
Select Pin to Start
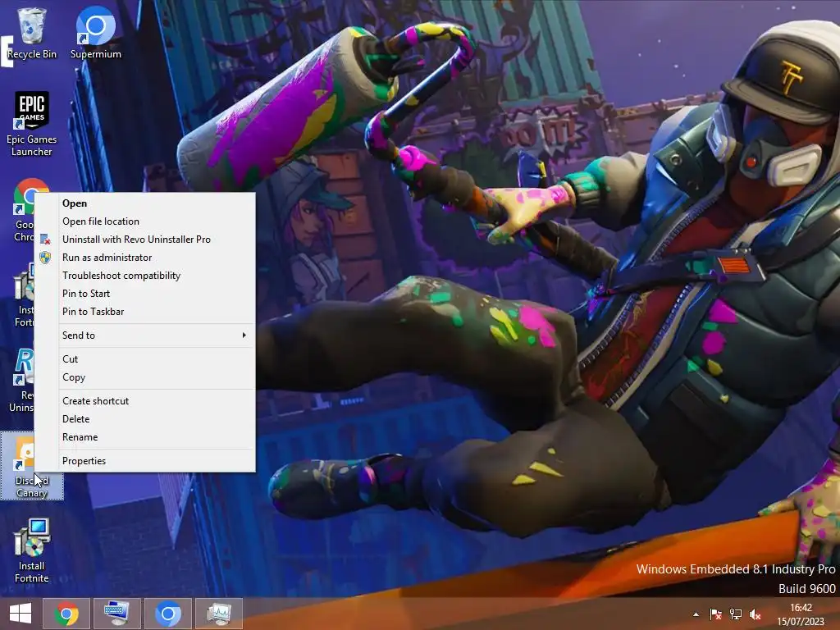tap(144, 294)
